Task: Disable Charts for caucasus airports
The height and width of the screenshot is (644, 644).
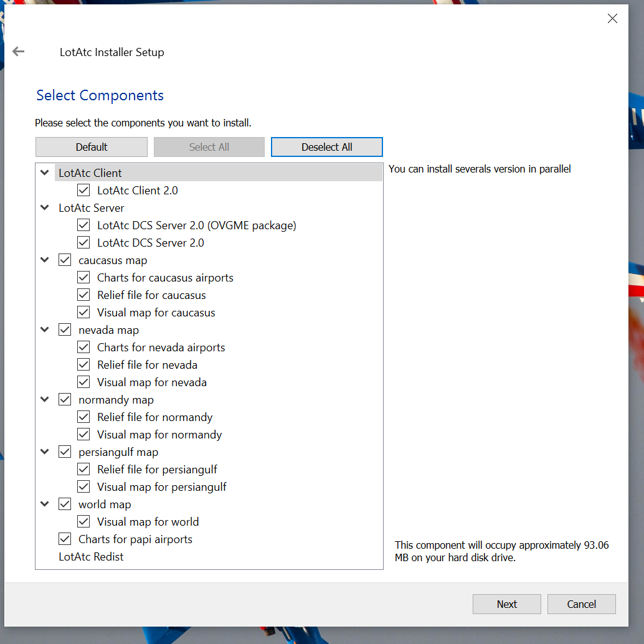Action: click(83, 277)
